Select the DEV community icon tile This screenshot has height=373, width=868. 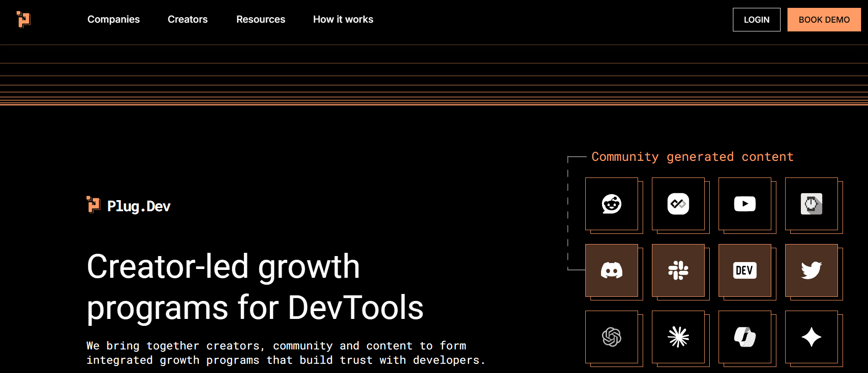click(x=745, y=270)
